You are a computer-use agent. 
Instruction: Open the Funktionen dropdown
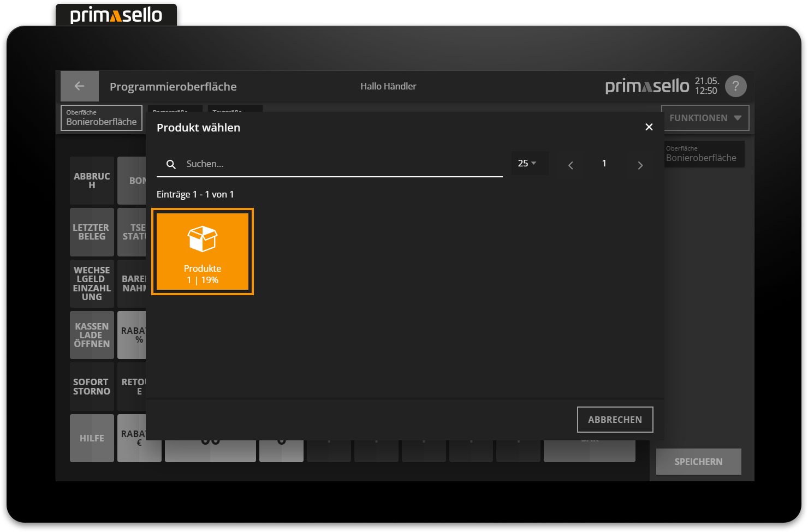coord(705,117)
